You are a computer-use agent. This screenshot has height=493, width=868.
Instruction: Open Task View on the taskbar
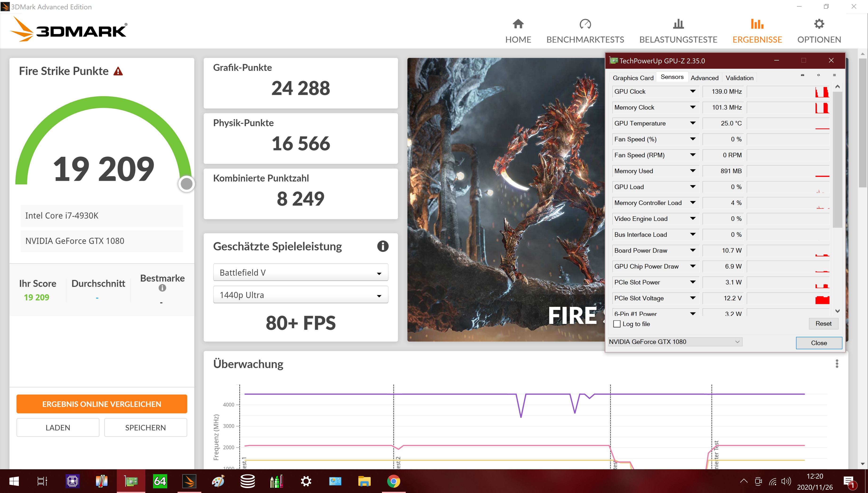click(x=42, y=481)
